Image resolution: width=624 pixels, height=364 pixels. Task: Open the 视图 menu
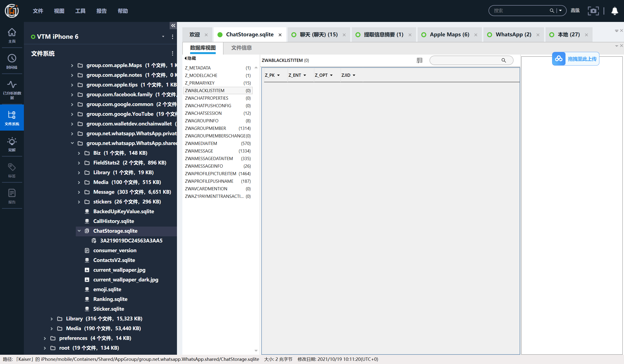tap(59, 11)
